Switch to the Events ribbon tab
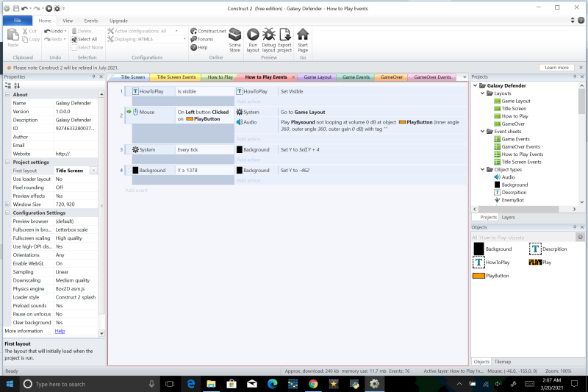This screenshot has width=588, height=392. coord(90,21)
